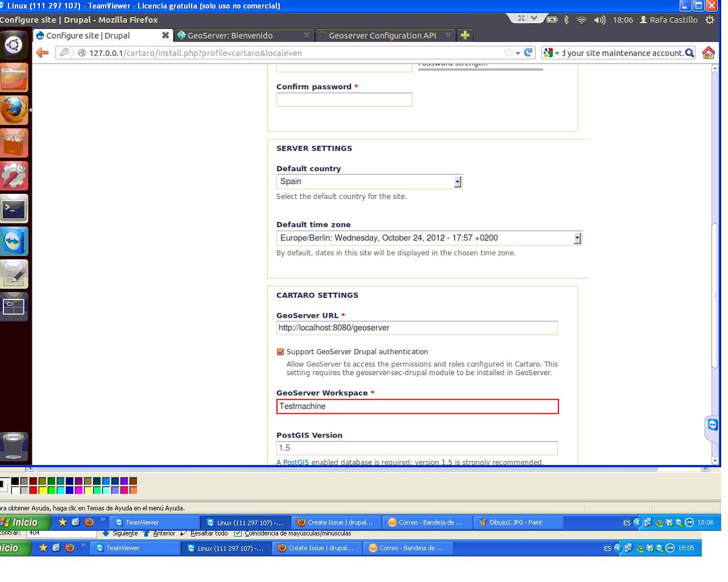This screenshot has width=728, height=582.
Task: Open the Wi-Fi network indicator
Action: coord(581,20)
